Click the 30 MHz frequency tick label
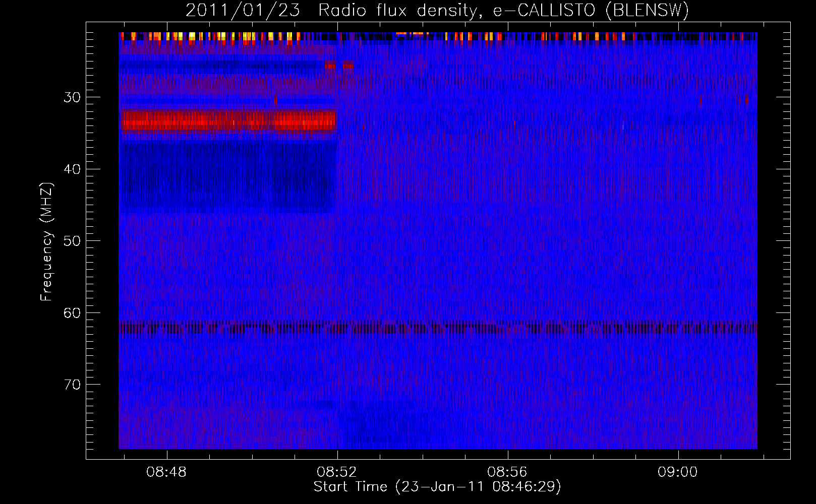Image resolution: width=816 pixels, height=504 pixels. (x=72, y=97)
